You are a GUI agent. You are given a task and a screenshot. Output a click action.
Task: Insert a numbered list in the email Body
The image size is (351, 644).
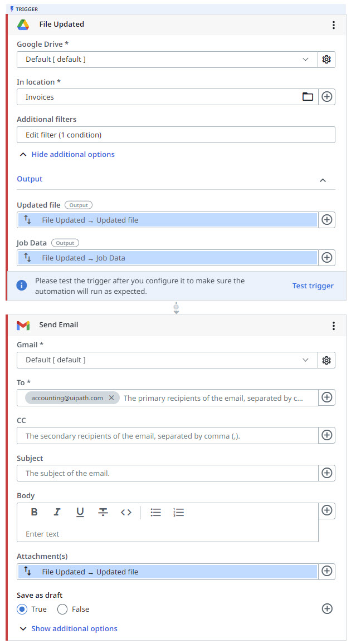[178, 512]
